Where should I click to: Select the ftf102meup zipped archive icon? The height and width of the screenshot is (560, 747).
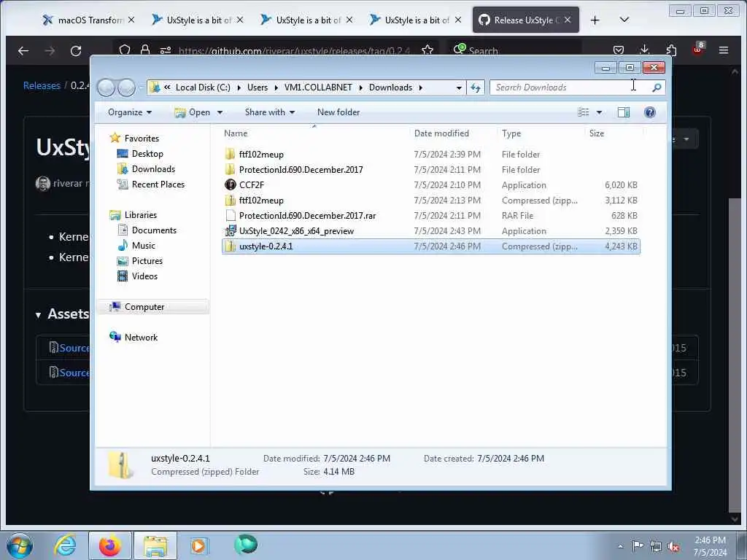coord(231,200)
